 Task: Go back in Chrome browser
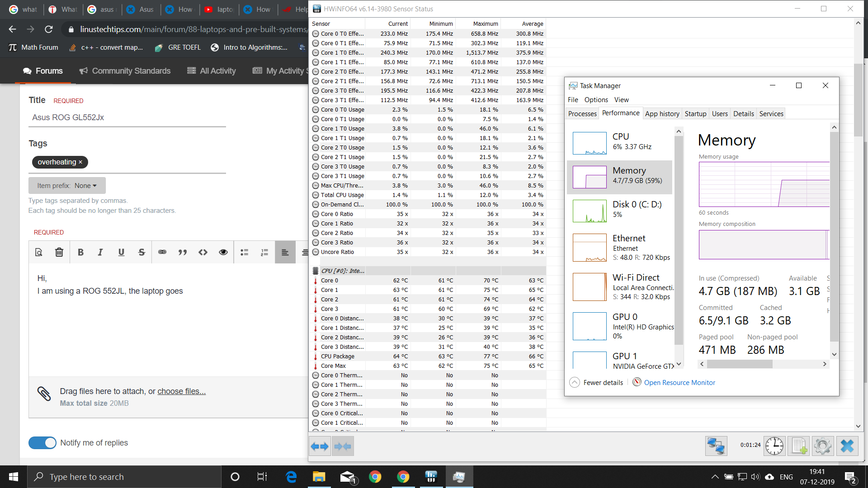click(x=12, y=29)
